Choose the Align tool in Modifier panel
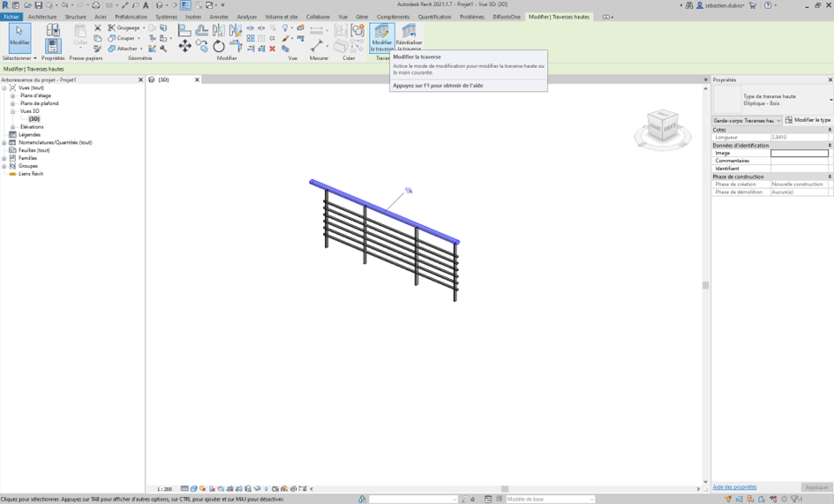The width and height of the screenshot is (834, 504). click(184, 30)
